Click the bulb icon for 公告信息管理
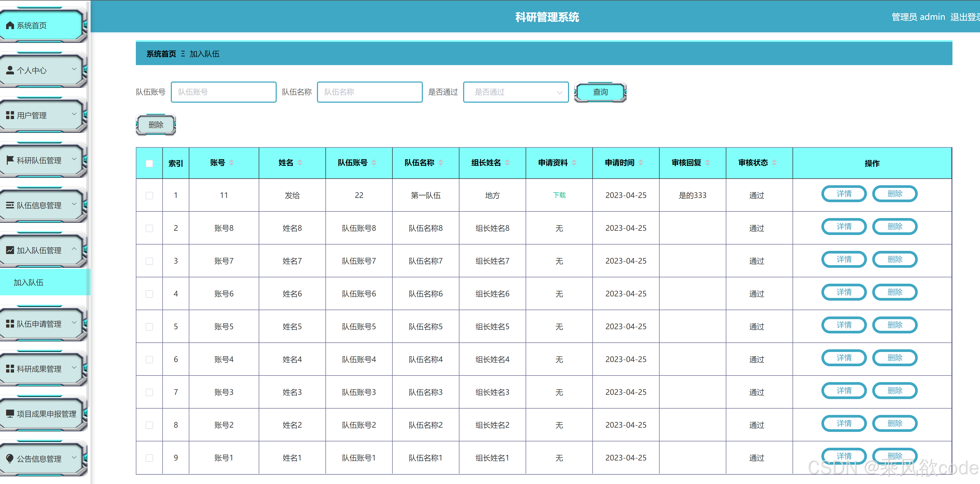980x484 pixels. [x=10, y=459]
